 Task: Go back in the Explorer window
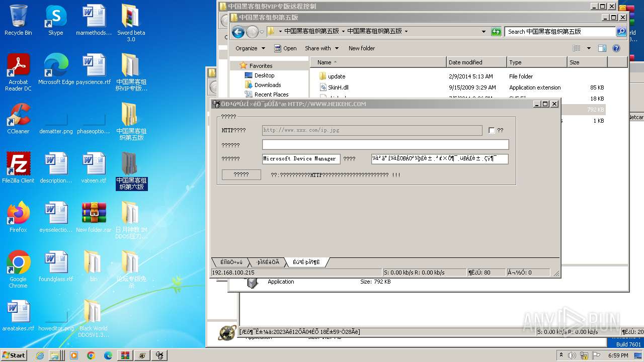pos(238,32)
